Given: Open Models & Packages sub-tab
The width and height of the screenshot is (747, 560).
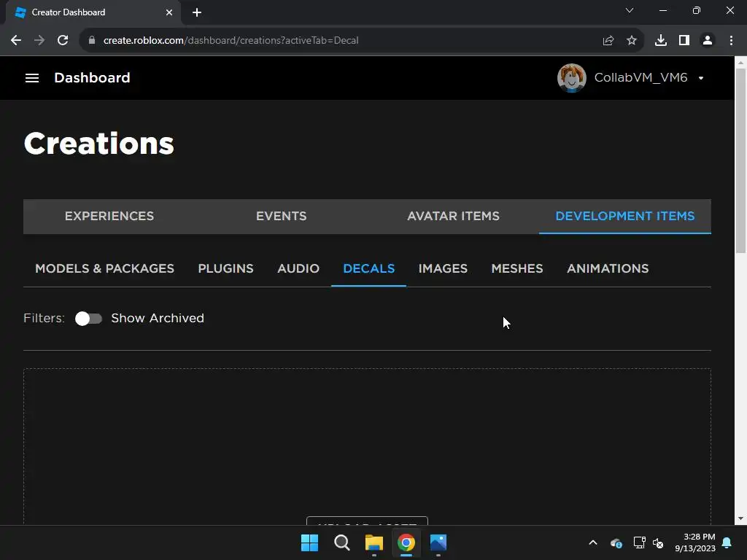Looking at the screenshot, I should (105, 268).
